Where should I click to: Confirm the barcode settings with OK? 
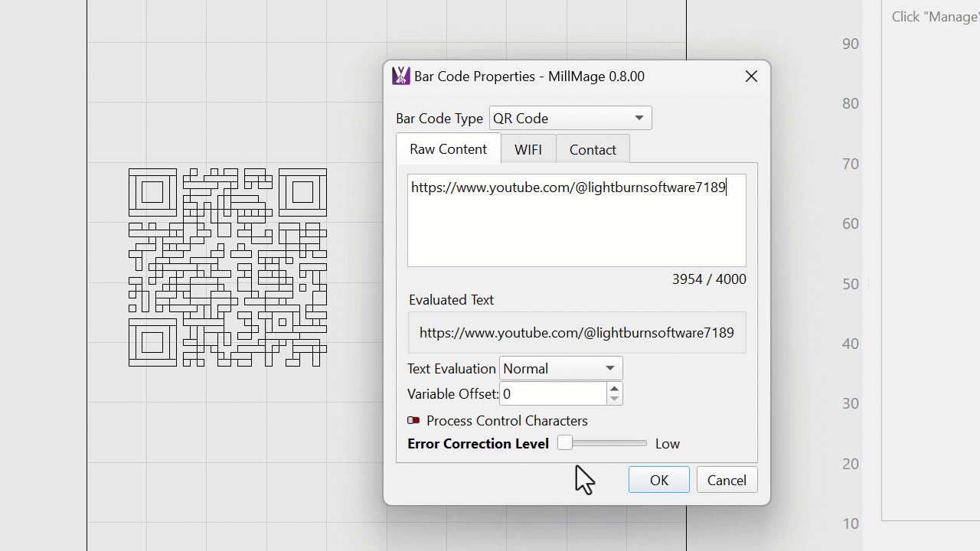coord(658,480)
